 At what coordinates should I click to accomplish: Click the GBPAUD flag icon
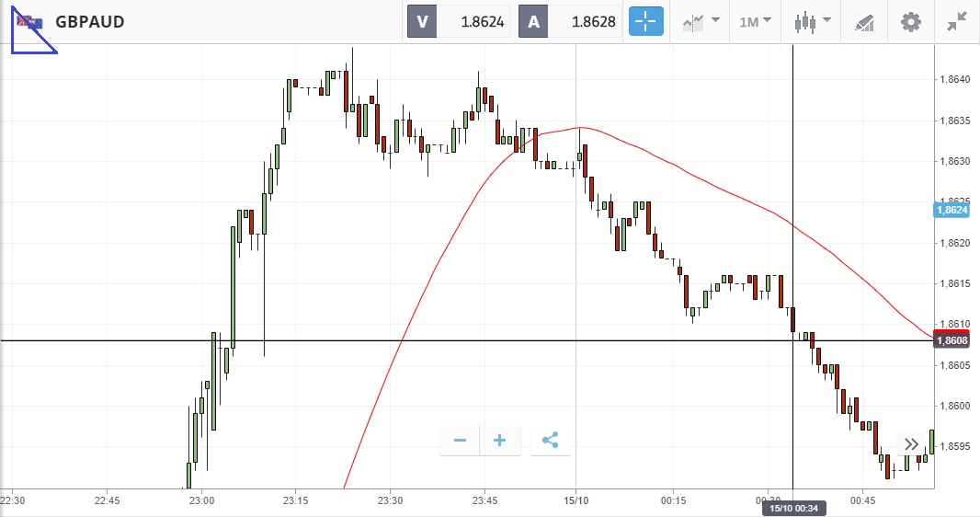pos(29,21)
